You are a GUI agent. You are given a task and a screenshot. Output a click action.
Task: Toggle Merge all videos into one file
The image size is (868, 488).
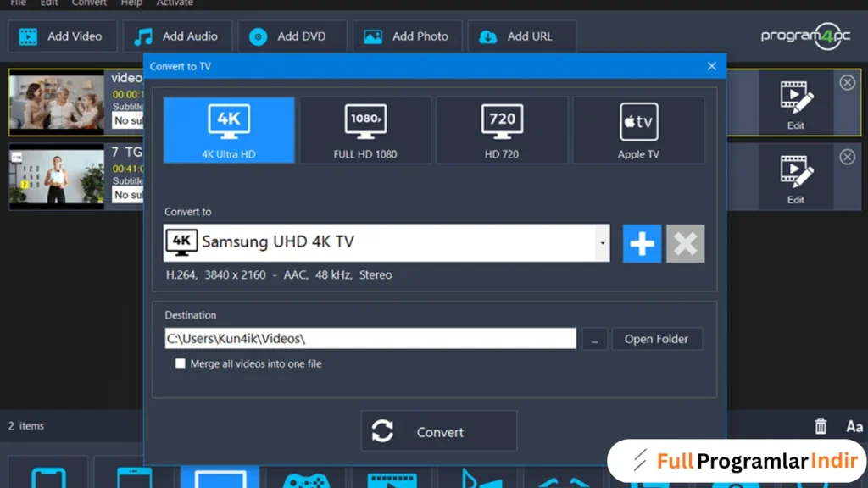click(180, 363)
